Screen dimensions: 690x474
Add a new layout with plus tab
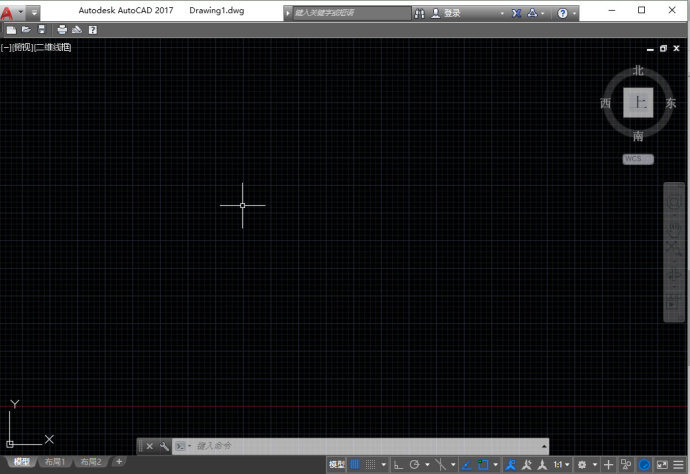point(119,461)
